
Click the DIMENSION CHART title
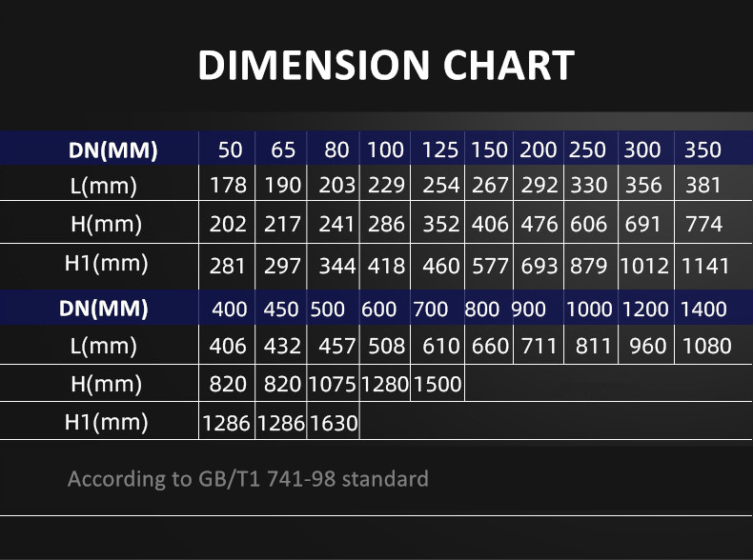tap(386, 65)
